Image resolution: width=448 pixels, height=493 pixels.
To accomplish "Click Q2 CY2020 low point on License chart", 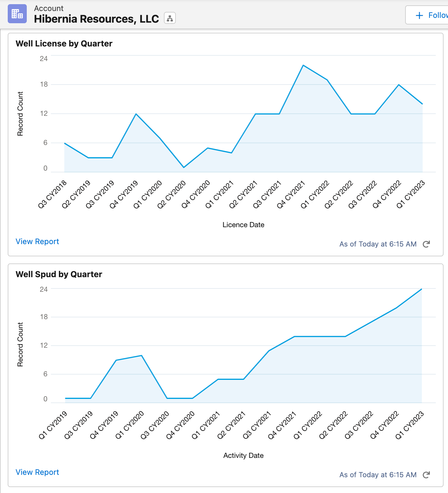I will point(184,167).
